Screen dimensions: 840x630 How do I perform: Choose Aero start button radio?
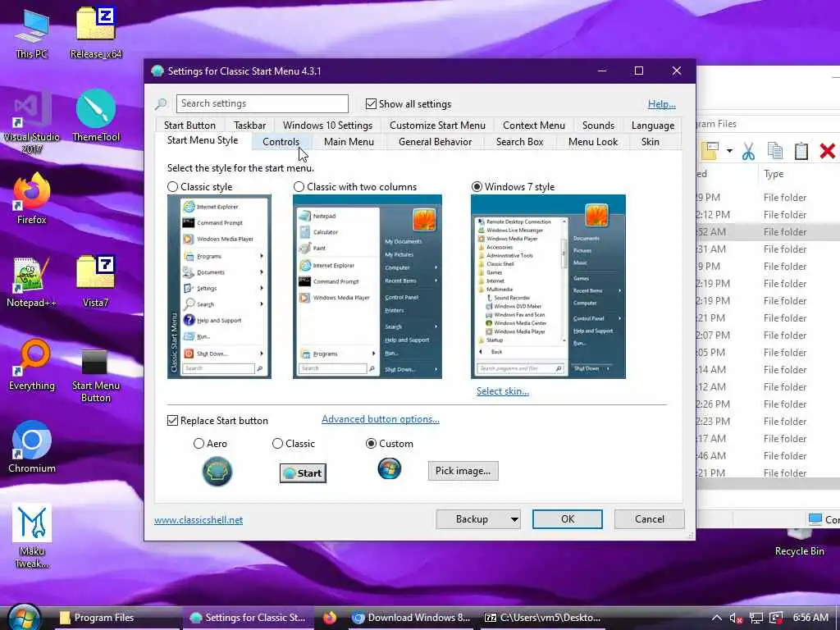[x=199, y=444]
